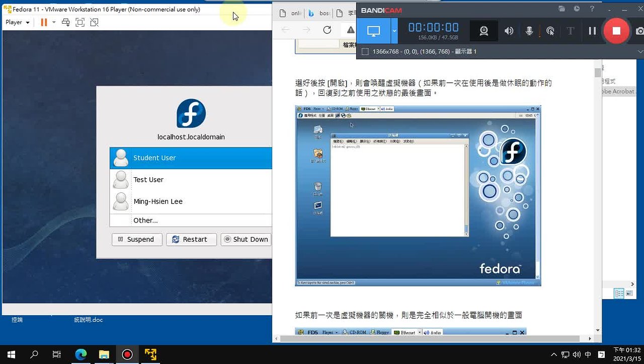Open Bandicam help question mark icon
This screenshot has width=644, height=364.
click(x=592, y=9)
